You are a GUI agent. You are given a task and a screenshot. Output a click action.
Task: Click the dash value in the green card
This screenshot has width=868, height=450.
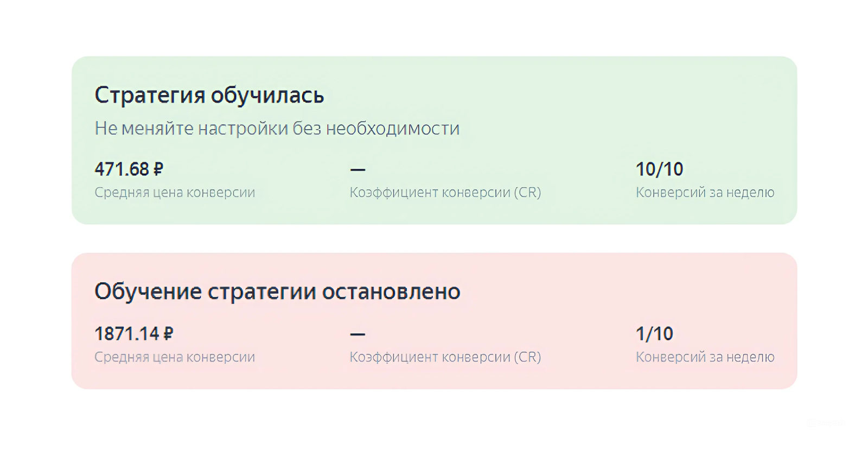coord(358,170)
